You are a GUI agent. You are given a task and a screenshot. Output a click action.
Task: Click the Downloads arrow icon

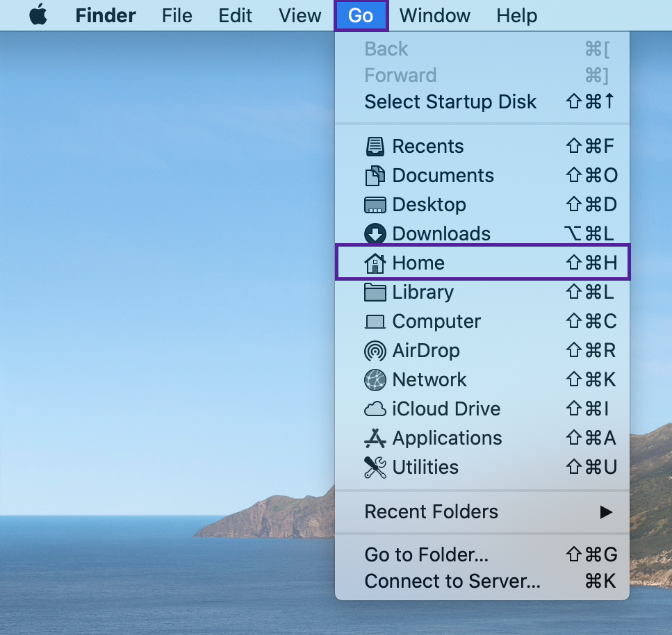click(x=375, y=234)
